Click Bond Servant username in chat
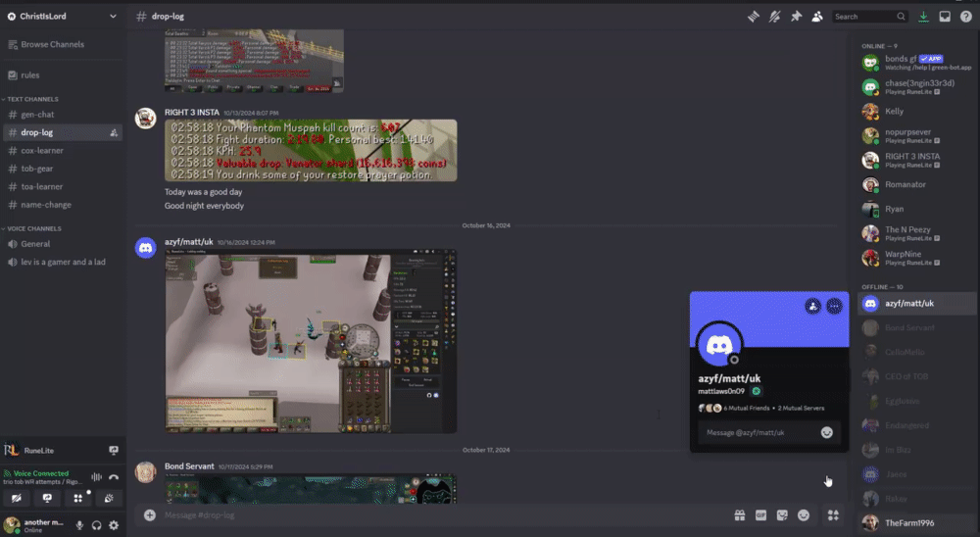This screenshot has height=537, width=980. 189,466
